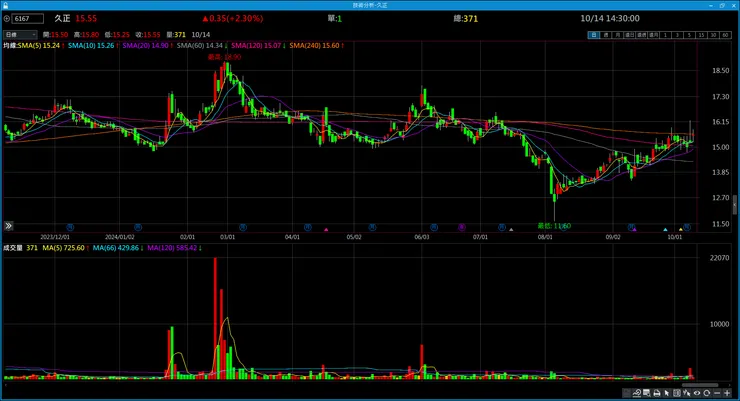Toggle the 1-minute chart button
This screenshot has height=401, width=740.
coord(665,35)
